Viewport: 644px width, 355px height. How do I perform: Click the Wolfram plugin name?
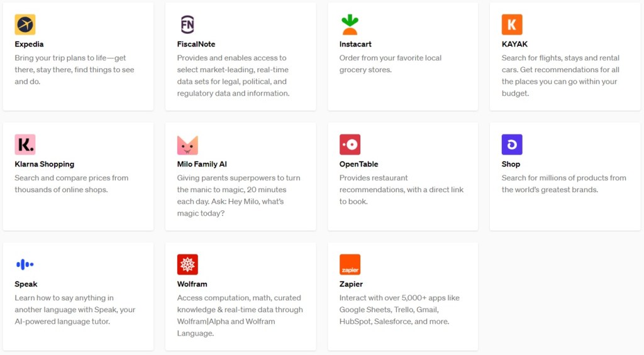(192, 284)
